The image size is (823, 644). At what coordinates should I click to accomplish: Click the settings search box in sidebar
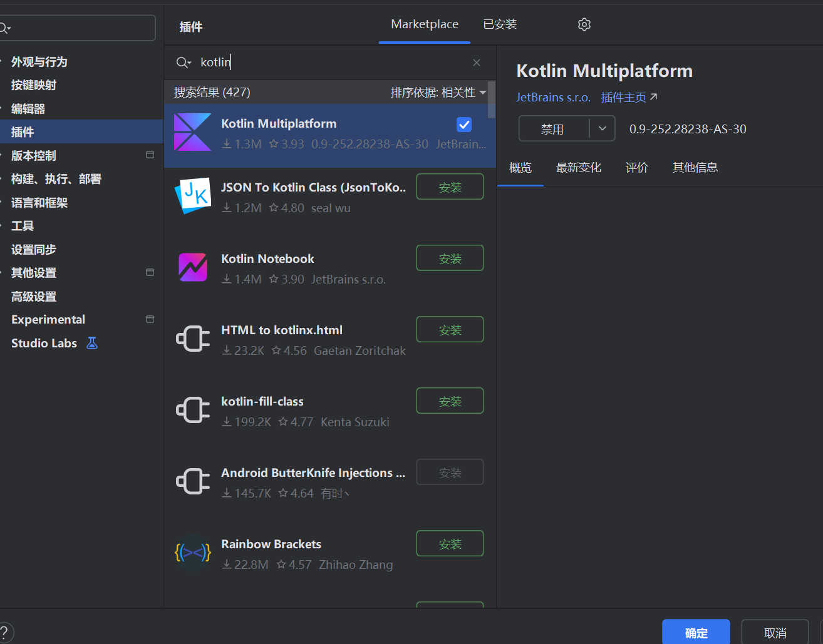(x=78, y=28)
